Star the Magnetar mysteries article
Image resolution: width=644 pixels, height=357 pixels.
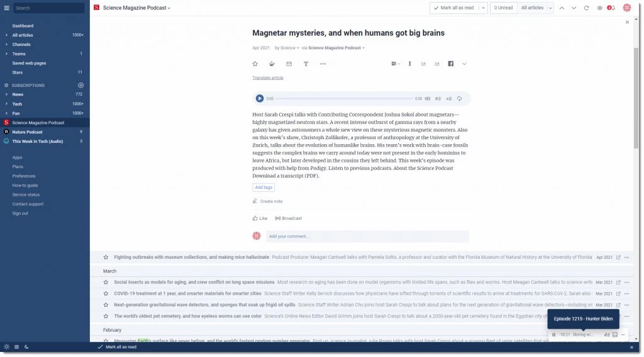tap(255, 64)
